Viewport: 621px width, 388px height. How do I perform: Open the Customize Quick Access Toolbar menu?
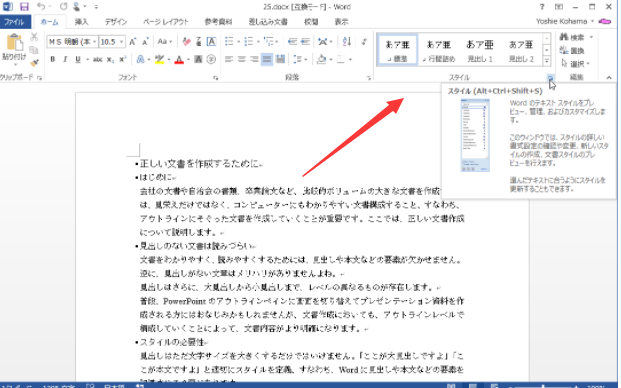pyautogui.click(x=96, y=7)
